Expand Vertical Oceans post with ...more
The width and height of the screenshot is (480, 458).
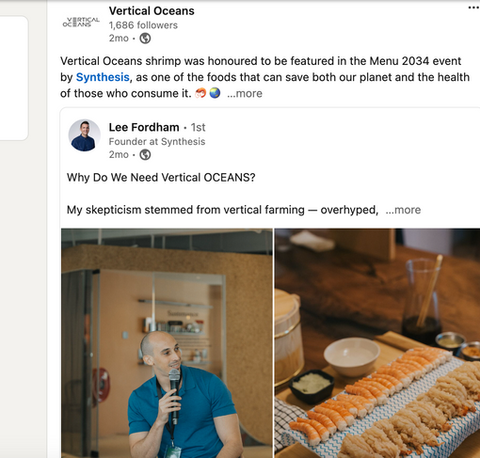point(245,93)
